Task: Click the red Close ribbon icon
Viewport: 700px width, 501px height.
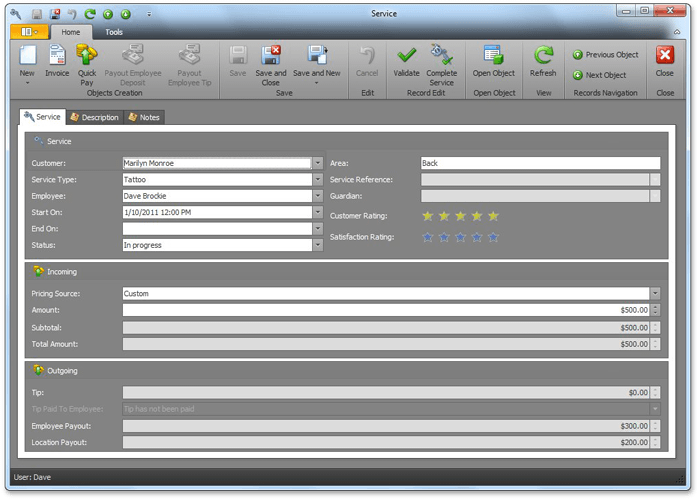Action: [664, 56]
